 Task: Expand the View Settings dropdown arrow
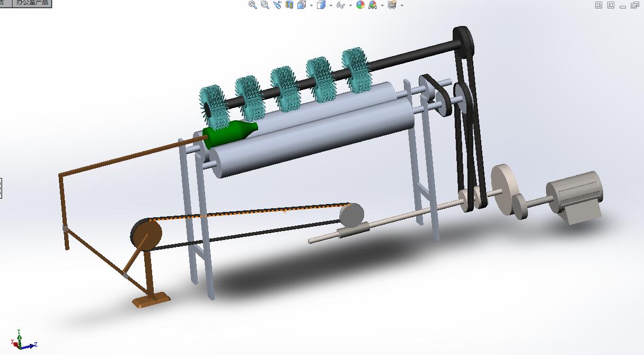[402, 5]
